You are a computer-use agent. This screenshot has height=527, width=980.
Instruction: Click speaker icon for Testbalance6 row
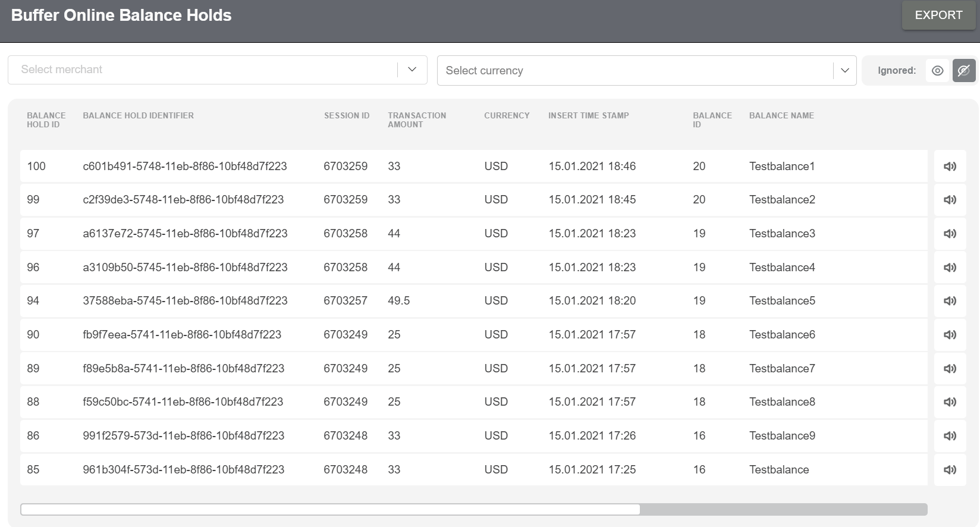950,335
